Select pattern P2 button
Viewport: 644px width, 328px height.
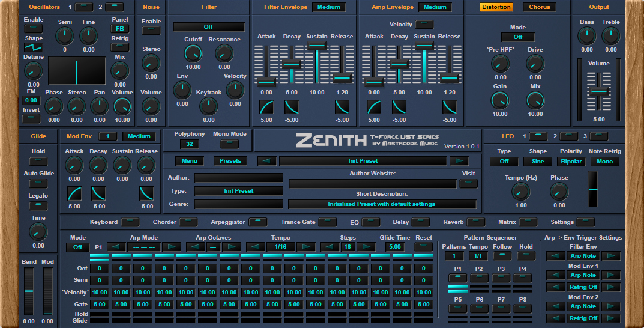[x=479, y=278]
